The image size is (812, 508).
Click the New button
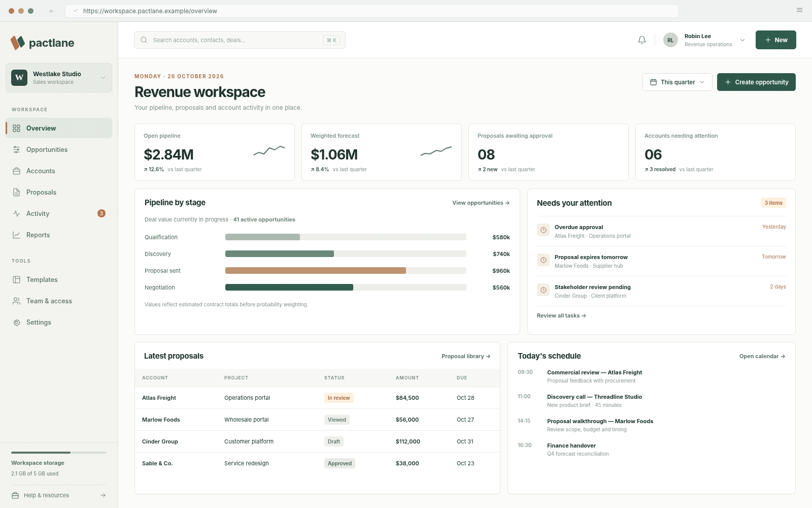point(775,40)
